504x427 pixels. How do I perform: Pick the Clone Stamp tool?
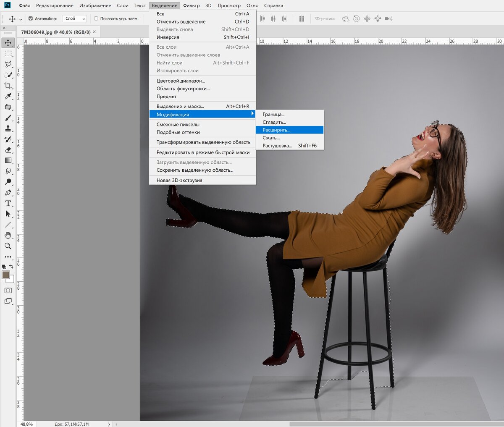pyautogui.click(x=8, y=128)
